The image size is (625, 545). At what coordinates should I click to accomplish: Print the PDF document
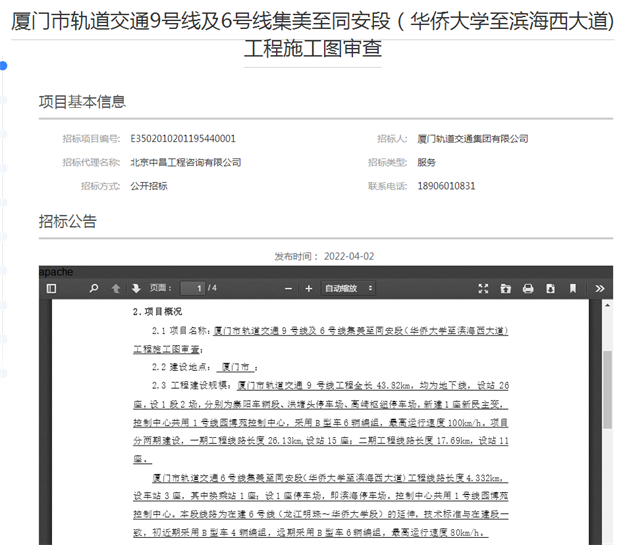click(528, 289)
